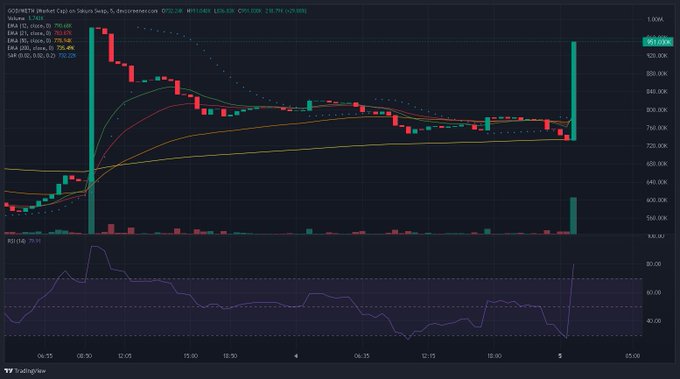680x379 pixels.
Task: Open the chart symbol title legend
Action: tap(82, 11)
